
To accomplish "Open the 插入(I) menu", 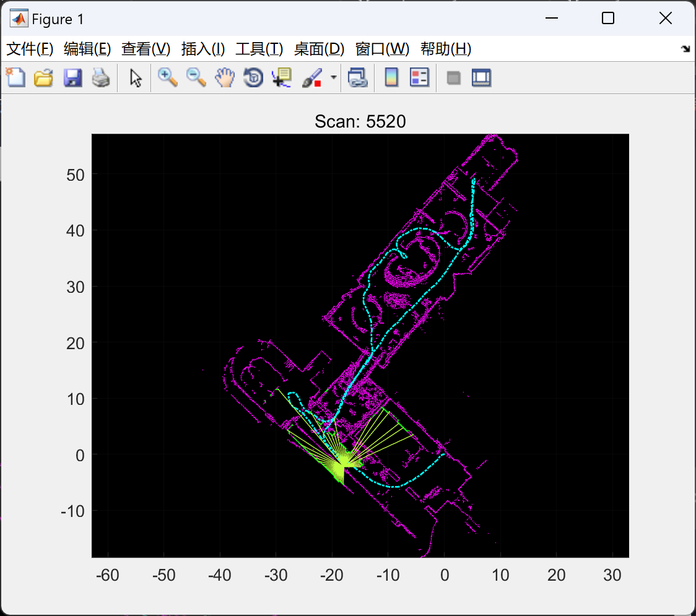I will (203, 49).
